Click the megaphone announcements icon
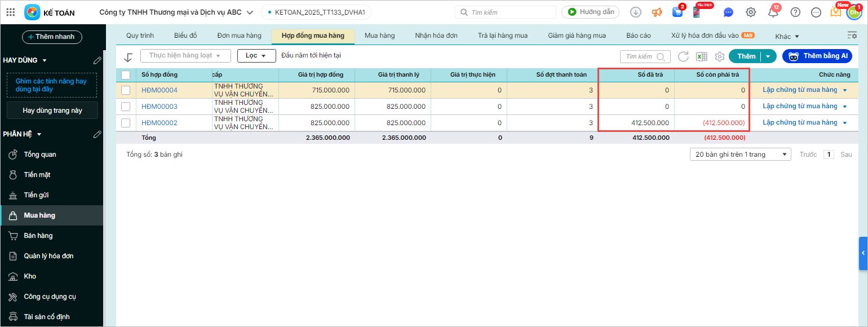The image size is (868, 327). [x=657, y=12]
